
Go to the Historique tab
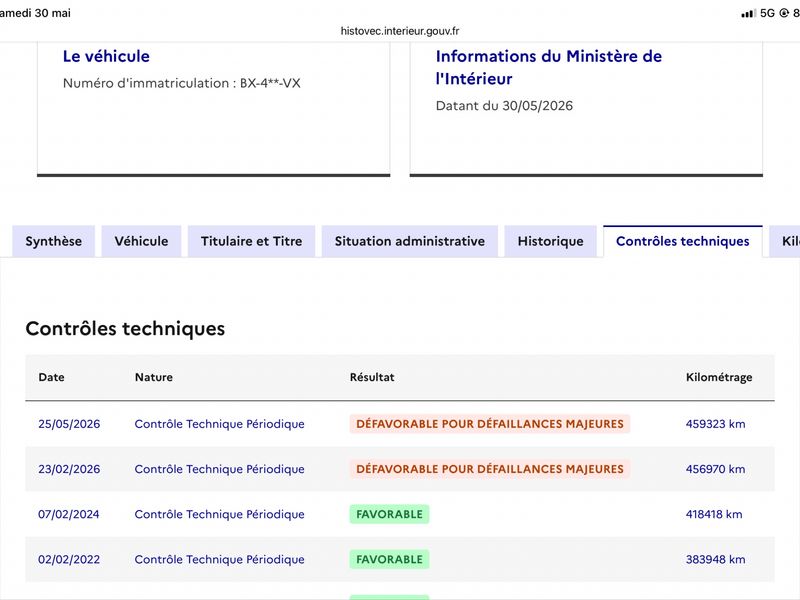point(551,241)
